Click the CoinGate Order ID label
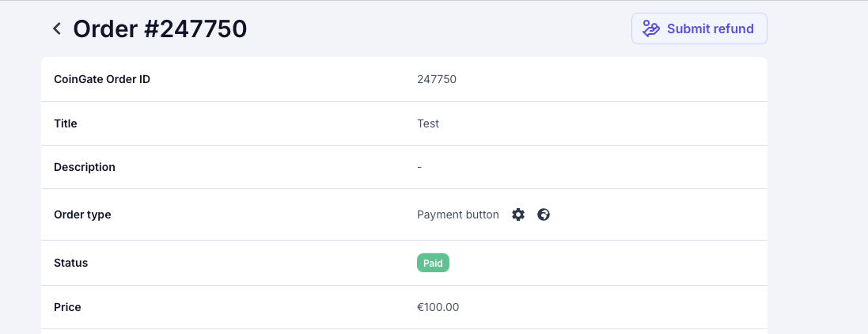 (102, 79)
